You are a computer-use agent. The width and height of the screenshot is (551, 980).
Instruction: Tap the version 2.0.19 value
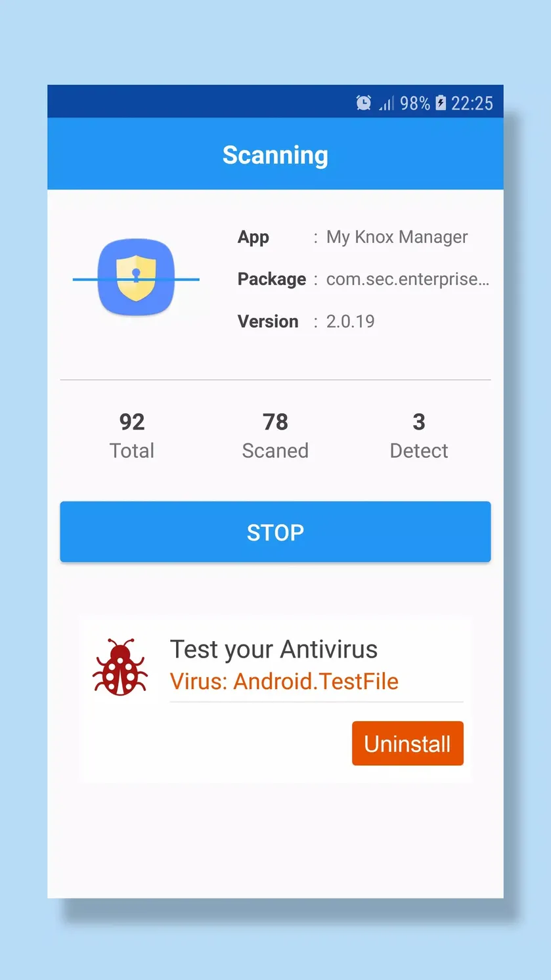351,321
